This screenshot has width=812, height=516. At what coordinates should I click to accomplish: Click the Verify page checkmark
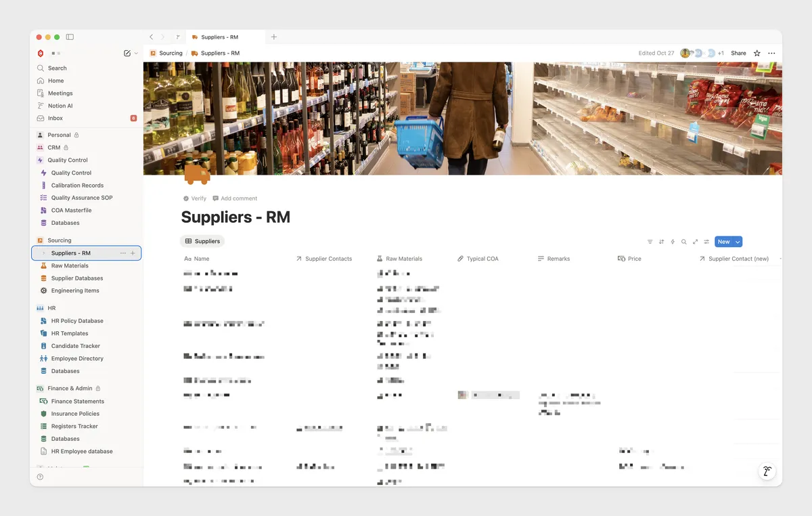194,198
